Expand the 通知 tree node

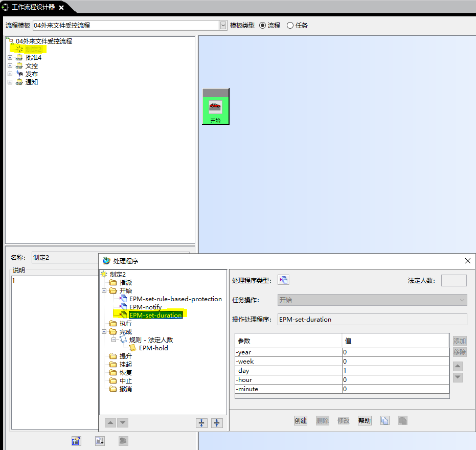click(x=10, y=82)
